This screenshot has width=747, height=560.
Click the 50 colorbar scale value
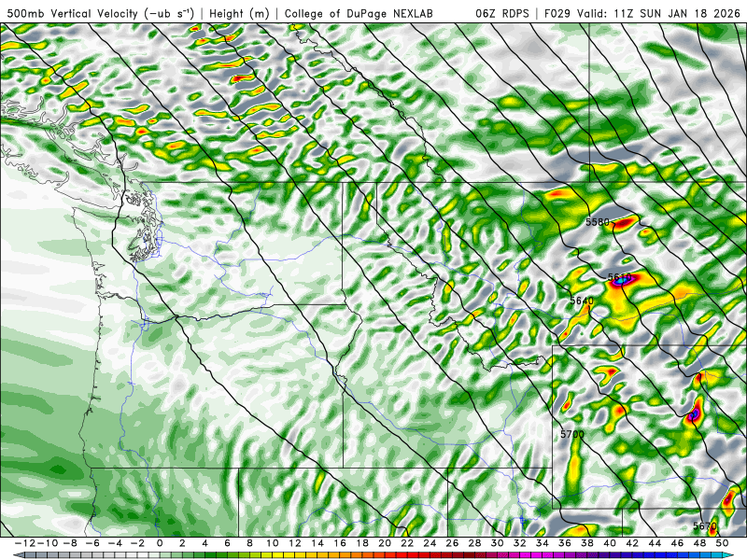coord(722,543)
